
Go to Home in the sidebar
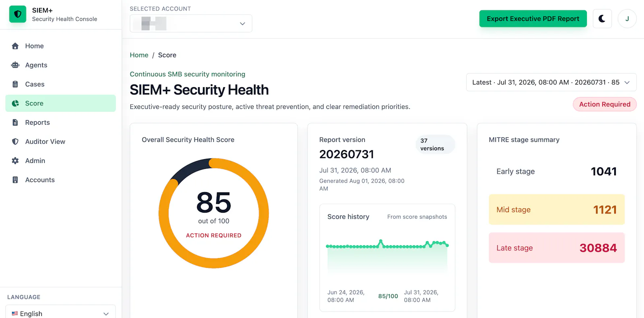(60, 46)
